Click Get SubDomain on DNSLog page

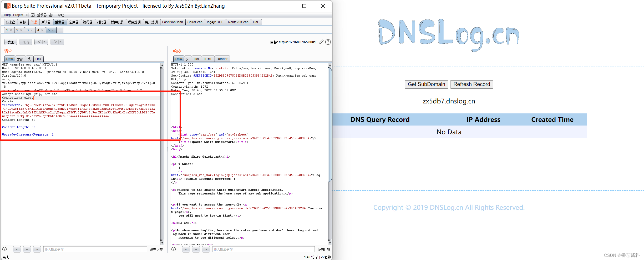427,84
